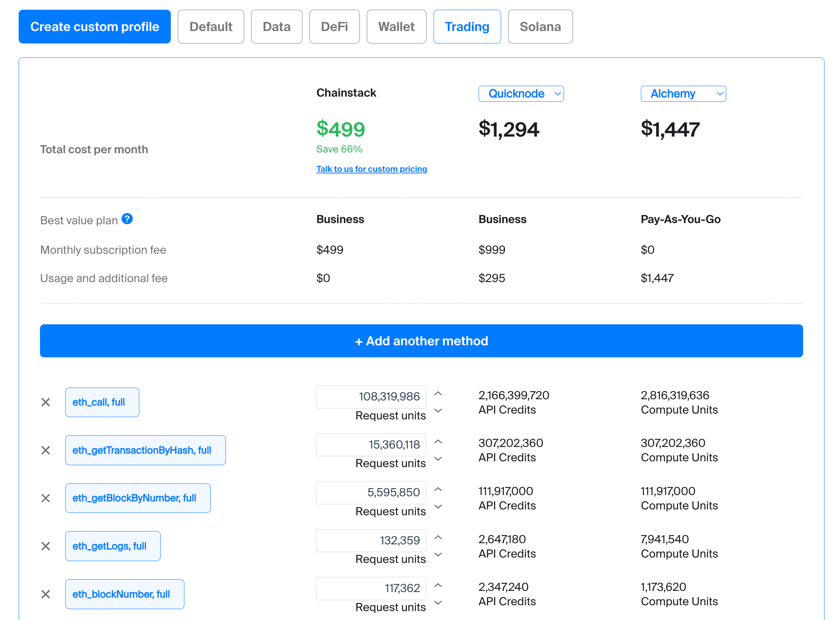Click Add another method button
840x620 pixels.
421,341
